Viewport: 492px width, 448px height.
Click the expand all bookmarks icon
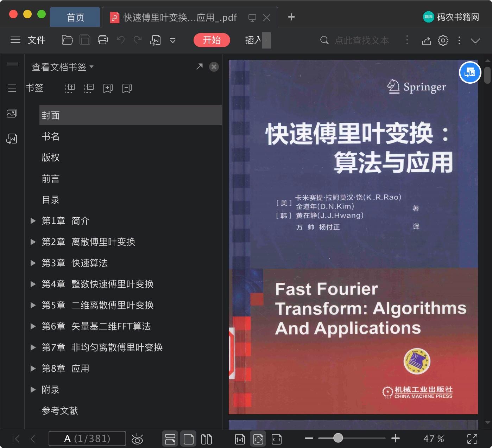coord(70,88)
